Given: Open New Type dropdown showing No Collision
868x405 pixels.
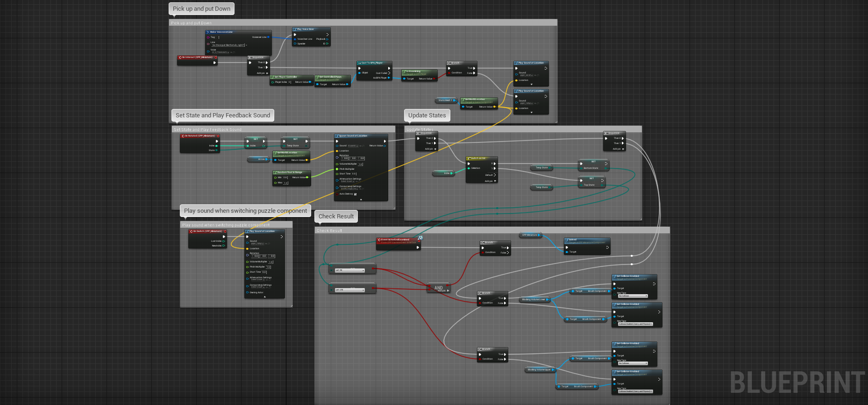Looking at the screenshot, I should [633, 296].
